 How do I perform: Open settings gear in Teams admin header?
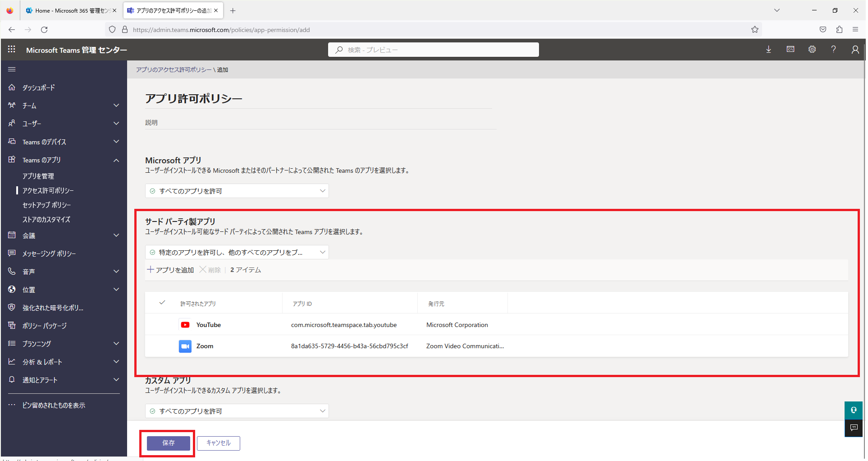tap(812, 50)
